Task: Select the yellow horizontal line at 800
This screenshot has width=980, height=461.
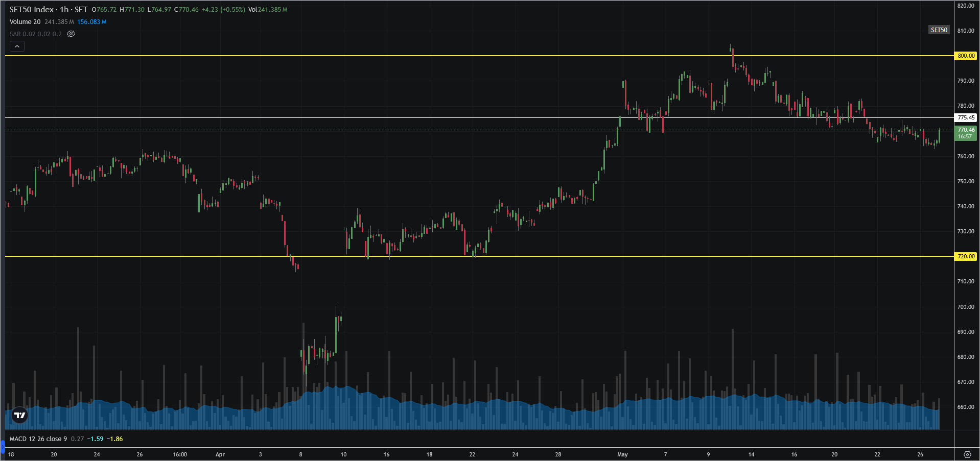Action: point(479,56)
